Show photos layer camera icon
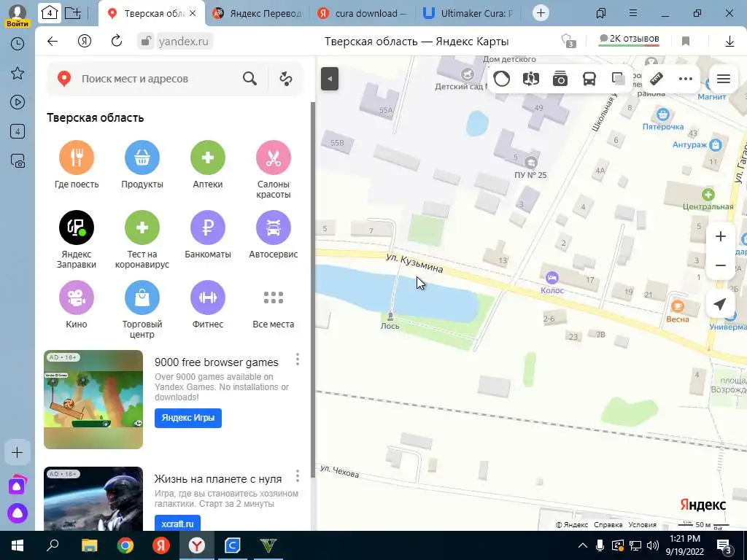Viewport: 747px width, 560px height. point(560,79)
